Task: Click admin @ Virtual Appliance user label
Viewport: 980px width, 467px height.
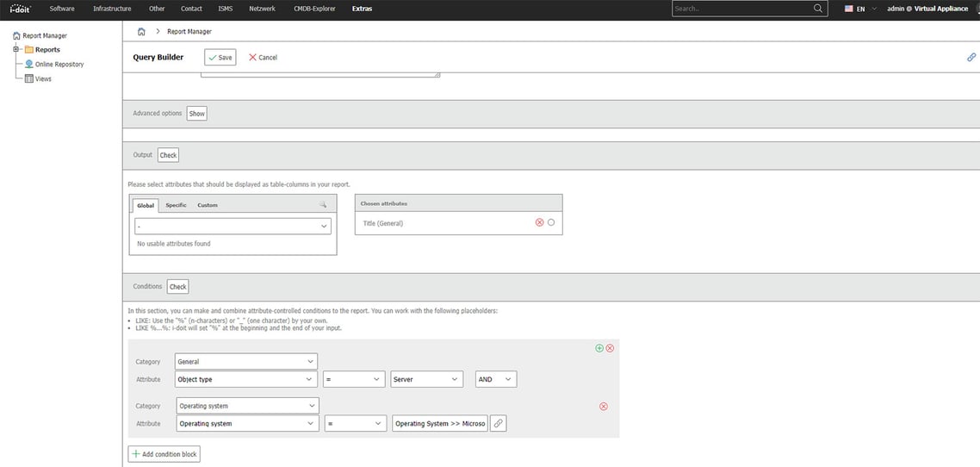Action: click(x=927, y=9)
